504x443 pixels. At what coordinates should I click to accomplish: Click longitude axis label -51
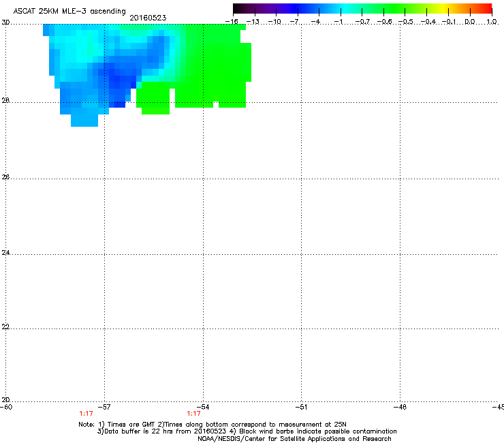click(x=302, y=407)
